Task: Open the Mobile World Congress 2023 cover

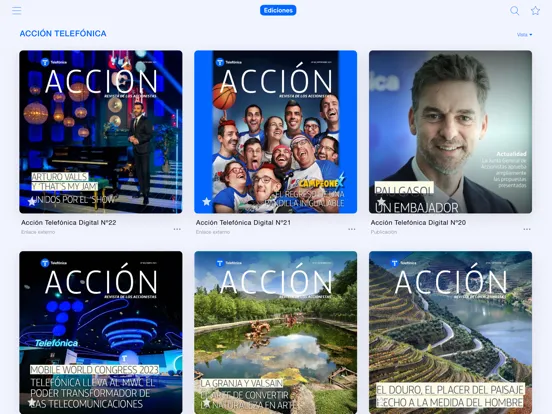Action: click(101, 332)
